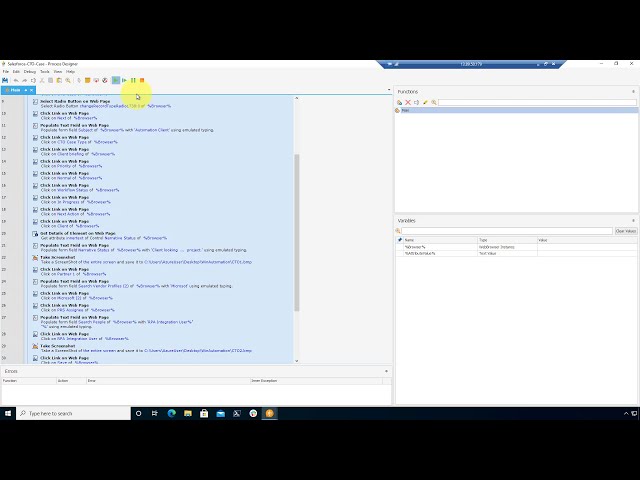
Task: Click the Inner Exception column header
Action: [x=316, y=380]
